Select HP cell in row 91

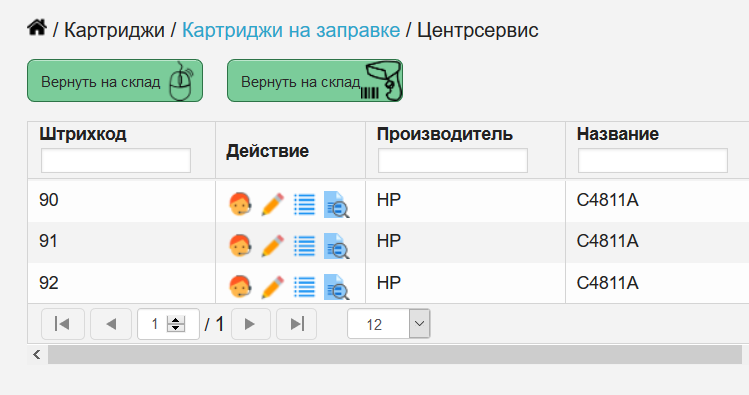[x=465, y=242]
